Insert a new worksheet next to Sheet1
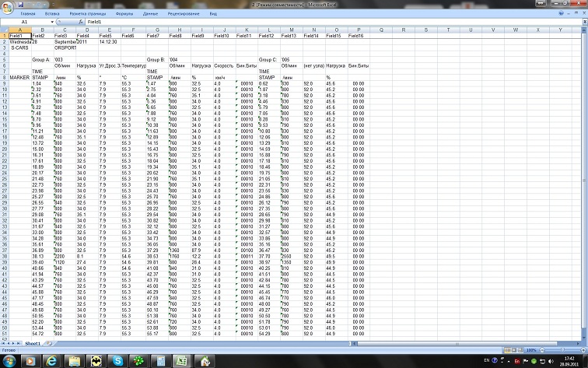This screenshot has height=368, width=588. pyautogui.click(x=49, y=343)
